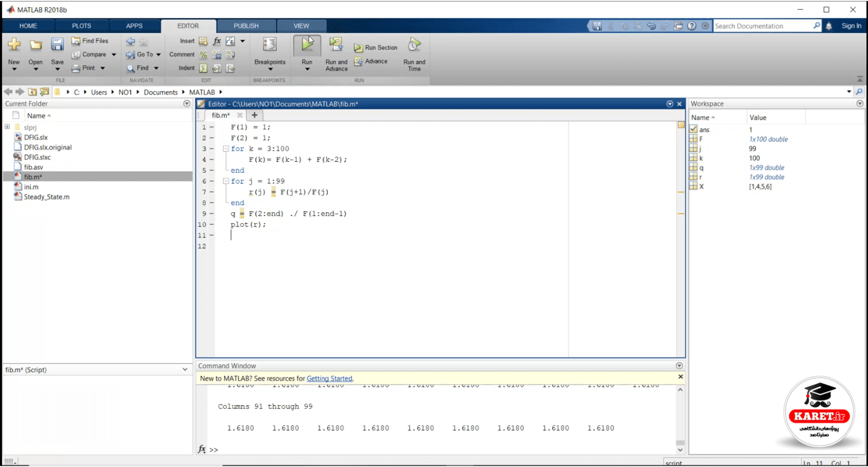The image size is (868, 467).
Task: Click the notifications bell icon
Action: pyautogui.click(x=829, y=26)
